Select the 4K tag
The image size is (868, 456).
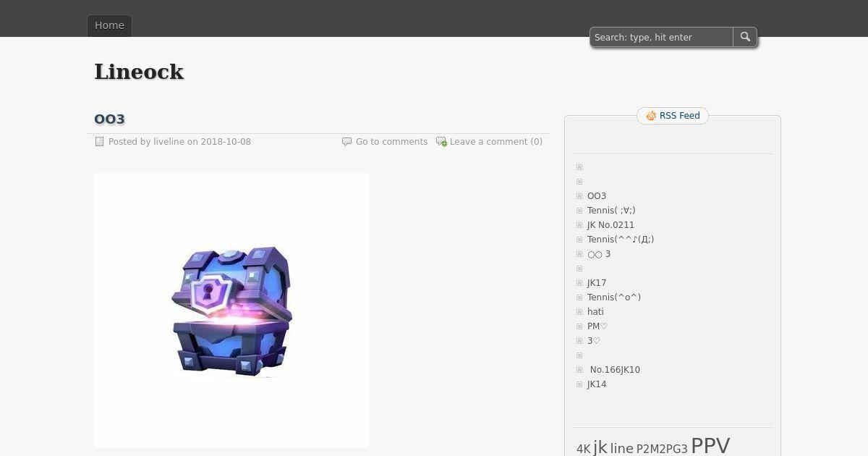(x=583, y=449)
